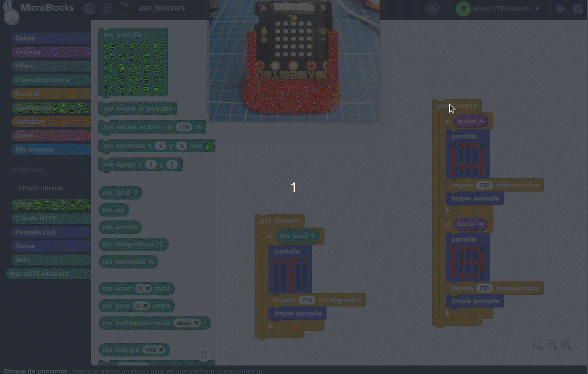Viewport: 588px width, 374px height.
Task: Click the y value in ms apaga block
Action: [172, 165]
